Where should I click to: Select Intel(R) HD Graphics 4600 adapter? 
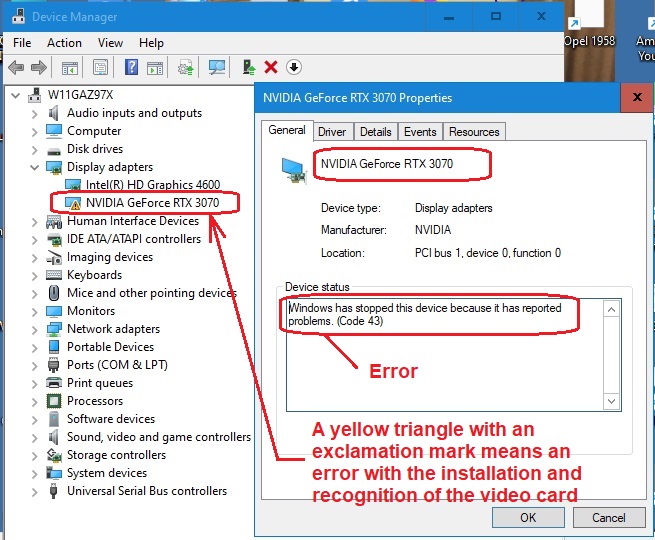[x=153, y=185]
